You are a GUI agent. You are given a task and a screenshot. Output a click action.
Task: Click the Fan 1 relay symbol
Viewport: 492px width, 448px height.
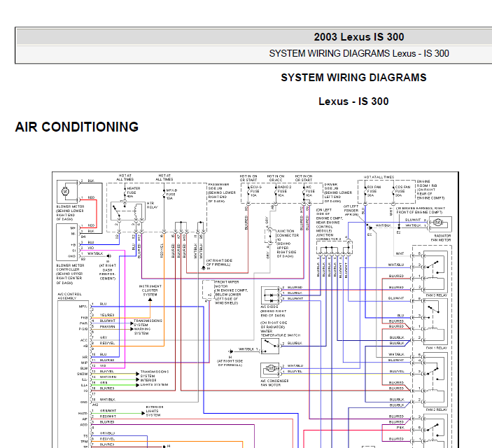435,322
